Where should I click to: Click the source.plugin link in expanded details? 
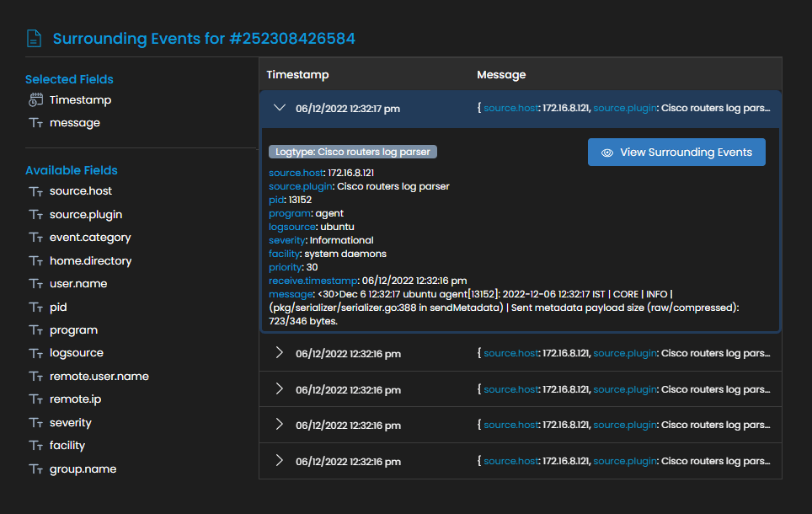[301, 186]
